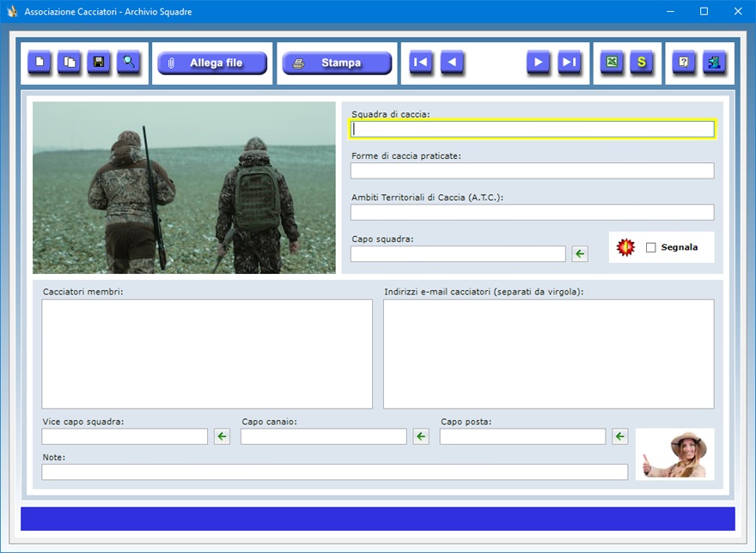Go to the previous record
Viewport: 756px width, 553px height.
click(452, 62)
